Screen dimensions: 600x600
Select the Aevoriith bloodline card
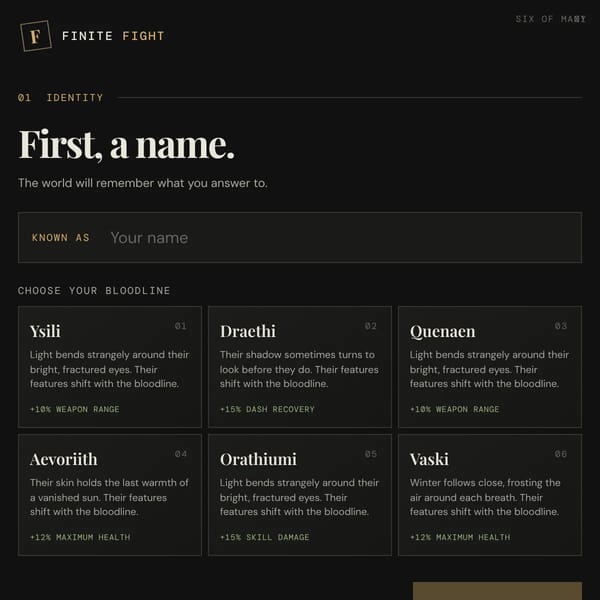coord(109,495)
